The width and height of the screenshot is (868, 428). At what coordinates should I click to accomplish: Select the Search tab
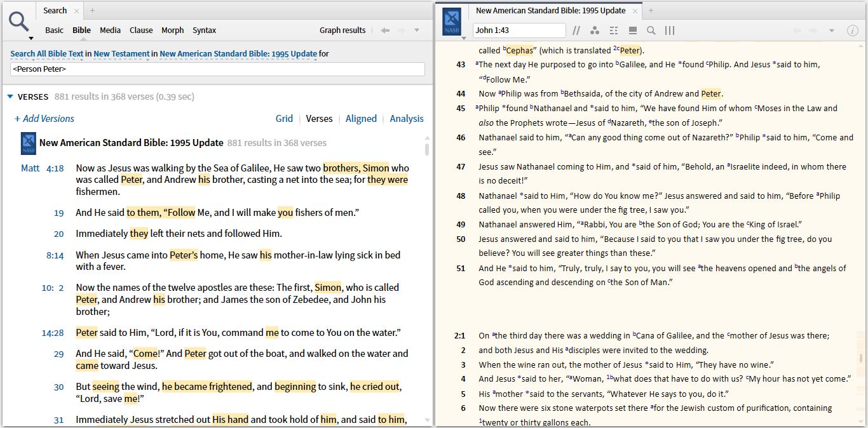(x=55, y=11)
